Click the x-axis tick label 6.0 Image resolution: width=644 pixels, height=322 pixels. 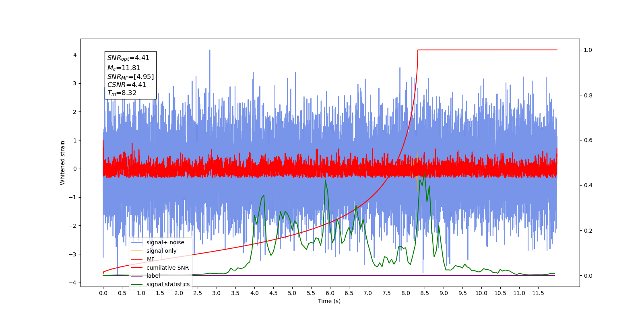coord(330,293)
